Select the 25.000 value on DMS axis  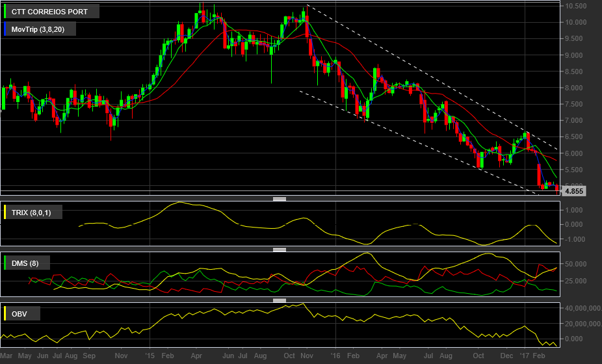pyautogui.click(x=575, y=281)
